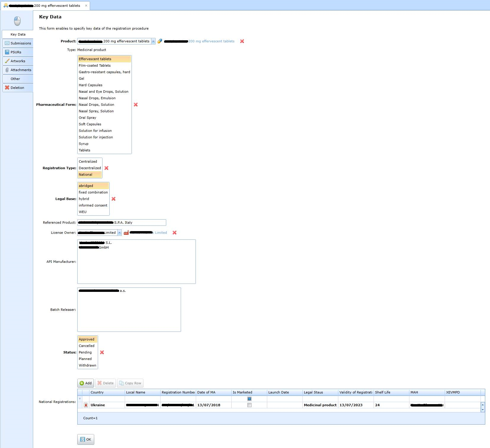
Task: Open the Artworks tab
Action: pos(18,61)
